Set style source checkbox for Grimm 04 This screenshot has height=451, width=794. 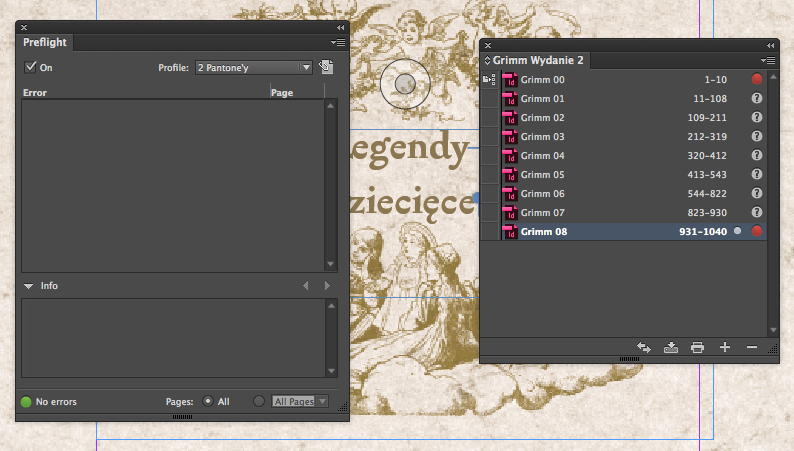(x=489, y=155)
